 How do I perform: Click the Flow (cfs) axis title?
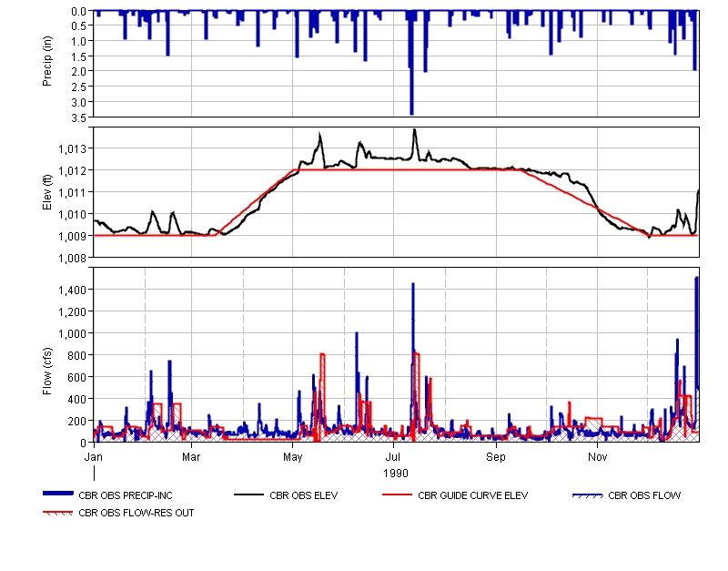pyautogui.click(x=47, y=372)
